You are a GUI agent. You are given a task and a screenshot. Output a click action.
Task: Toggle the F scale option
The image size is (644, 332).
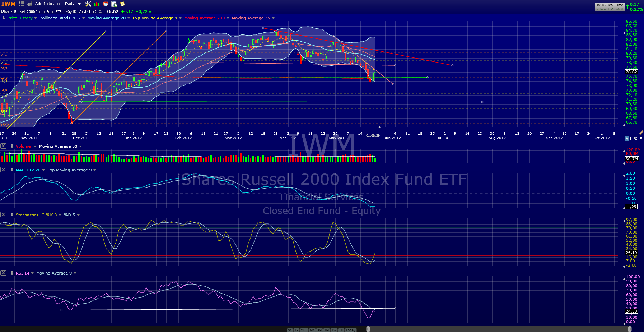pos(641,139)
